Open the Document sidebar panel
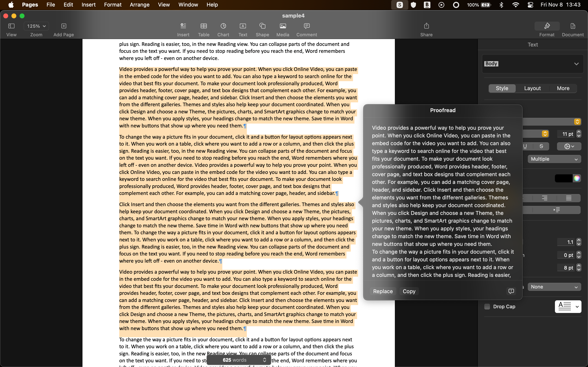 572,29
